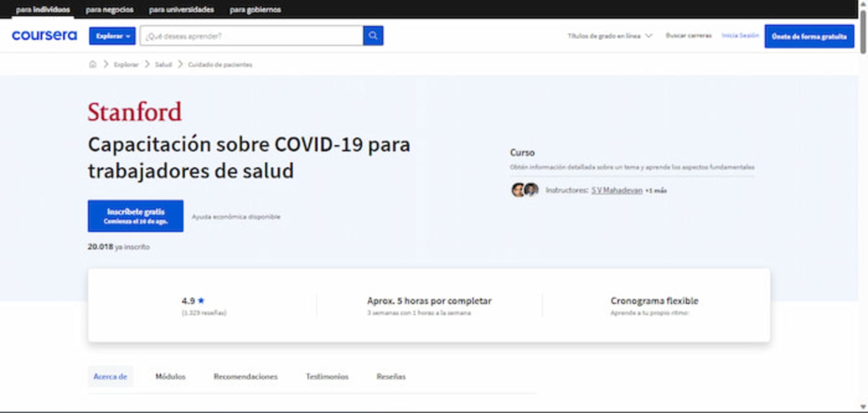The image size is (868, 413).
Task: Click the scrollbar down arrow
Action: pos(863,407)
